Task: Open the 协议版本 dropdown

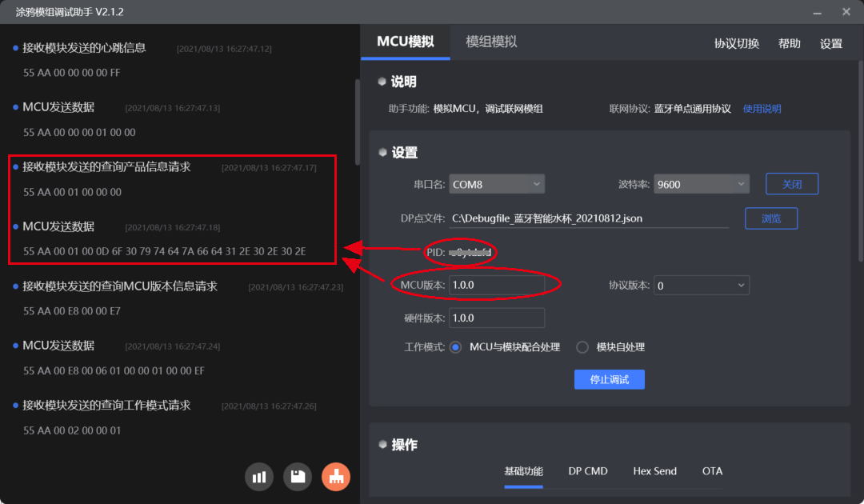Action: pos(702,286)
